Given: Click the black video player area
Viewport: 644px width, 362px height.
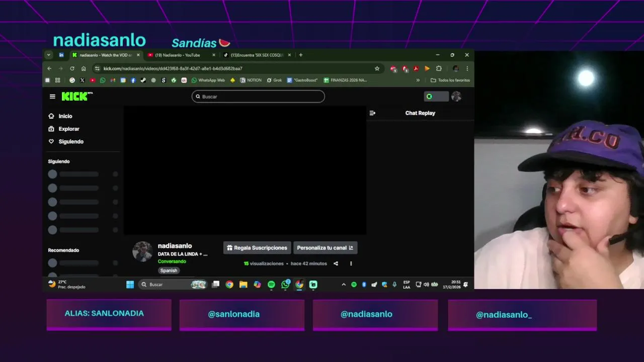Looking at the screenshot, I should 245,170.
